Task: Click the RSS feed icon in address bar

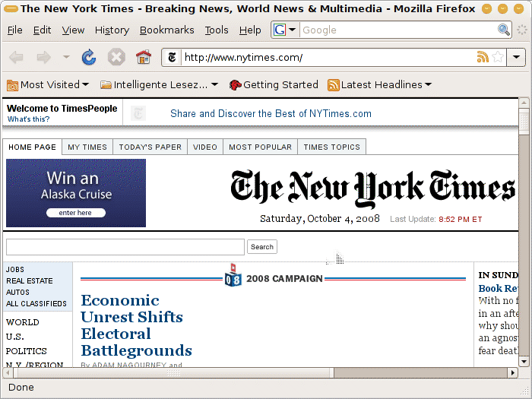Action: (482, 57)
